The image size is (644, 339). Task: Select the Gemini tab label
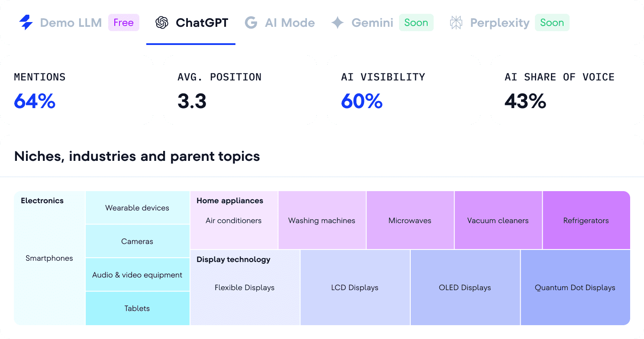point(372,22)
